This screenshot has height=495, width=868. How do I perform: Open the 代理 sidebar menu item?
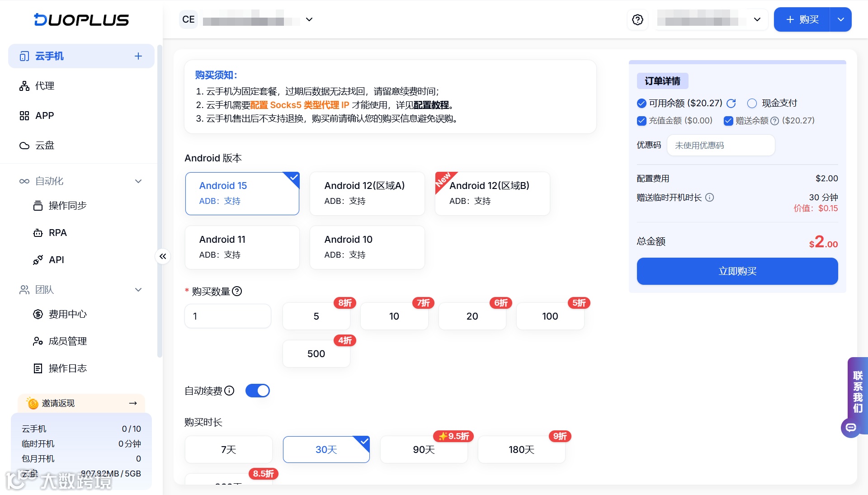(45, 86)
